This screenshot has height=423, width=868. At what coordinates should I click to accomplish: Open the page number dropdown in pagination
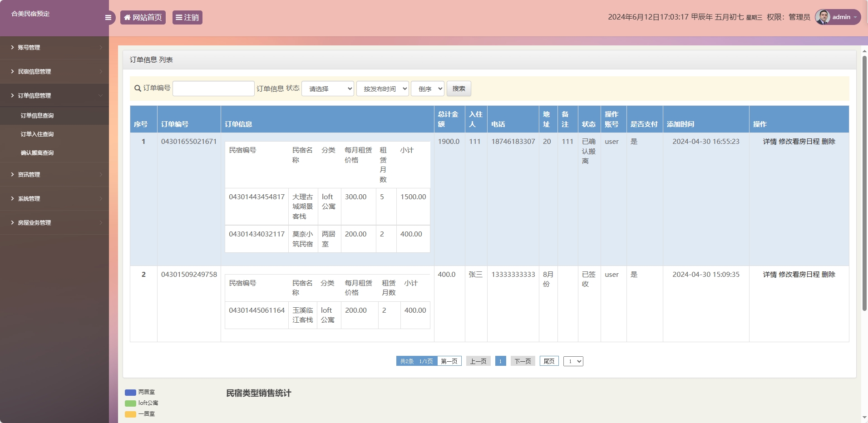(573, 361)
